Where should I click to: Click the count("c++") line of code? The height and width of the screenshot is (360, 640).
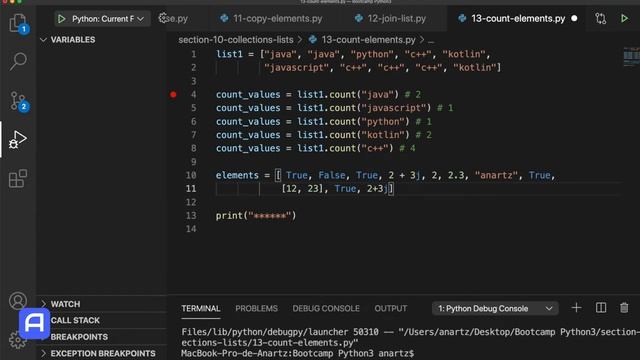click(x=316, y=148)
